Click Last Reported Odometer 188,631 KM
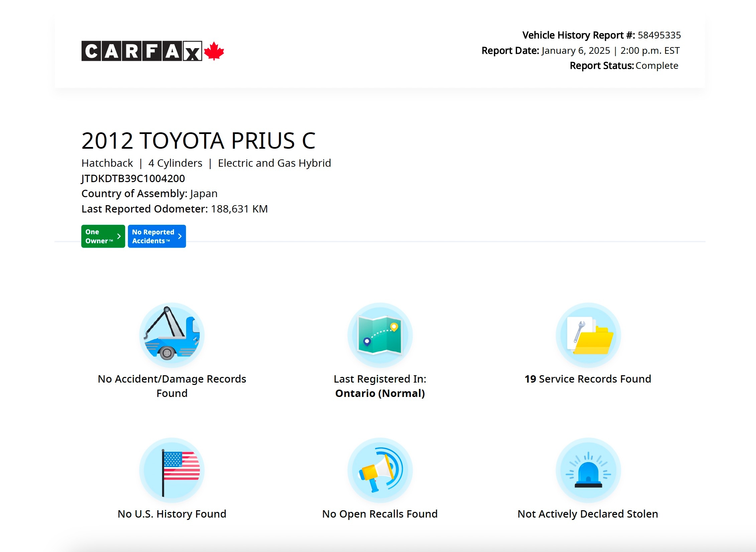Screen dimensions: 756x552 pyautogui.click(x=174, y=209)
